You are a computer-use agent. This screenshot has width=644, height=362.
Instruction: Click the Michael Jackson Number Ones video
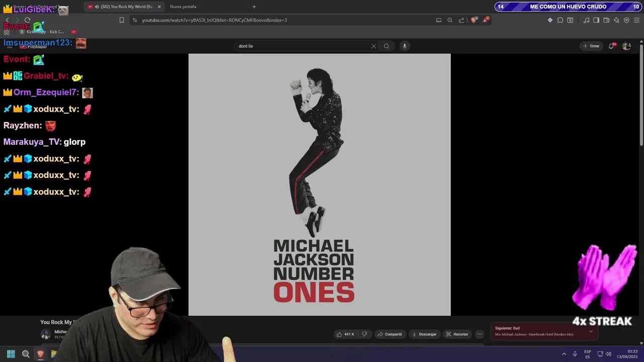[319, 185]
